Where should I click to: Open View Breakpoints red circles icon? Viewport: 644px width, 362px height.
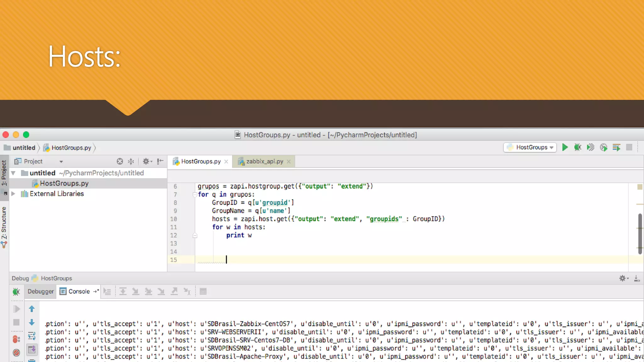16,339
